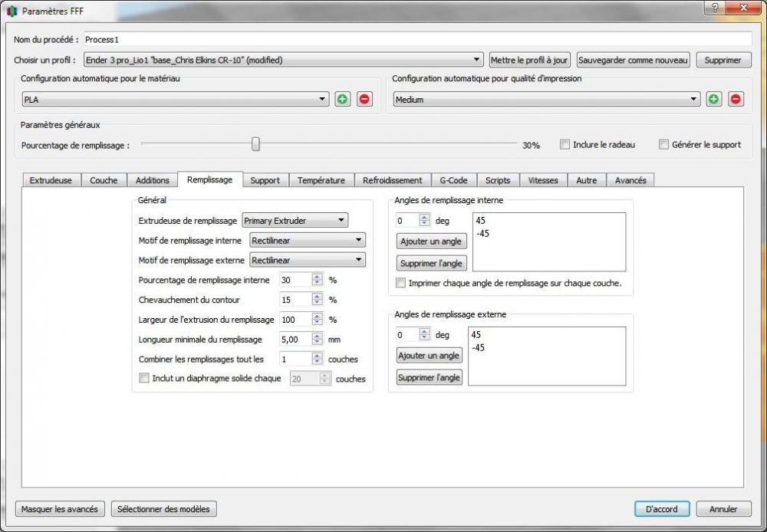Click the Pourcentage de remplissage slider handle

pos(255,144)
